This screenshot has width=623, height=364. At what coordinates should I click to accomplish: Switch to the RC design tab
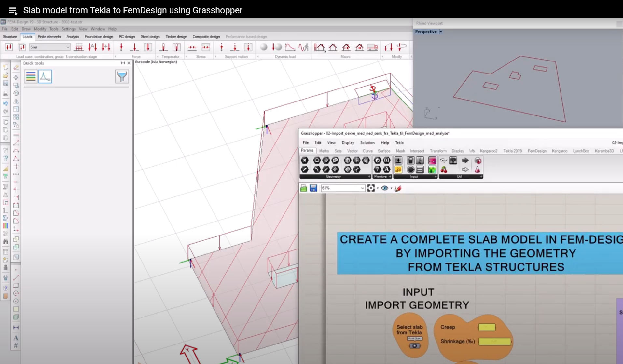click(x=127, y=37)
